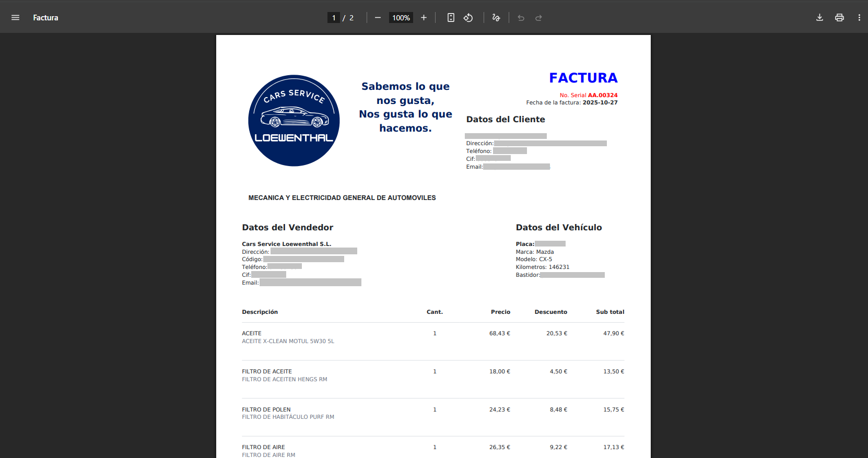The image size is (868, 458).
Task: Click the fit to page icon
Action: pos(451,18)
